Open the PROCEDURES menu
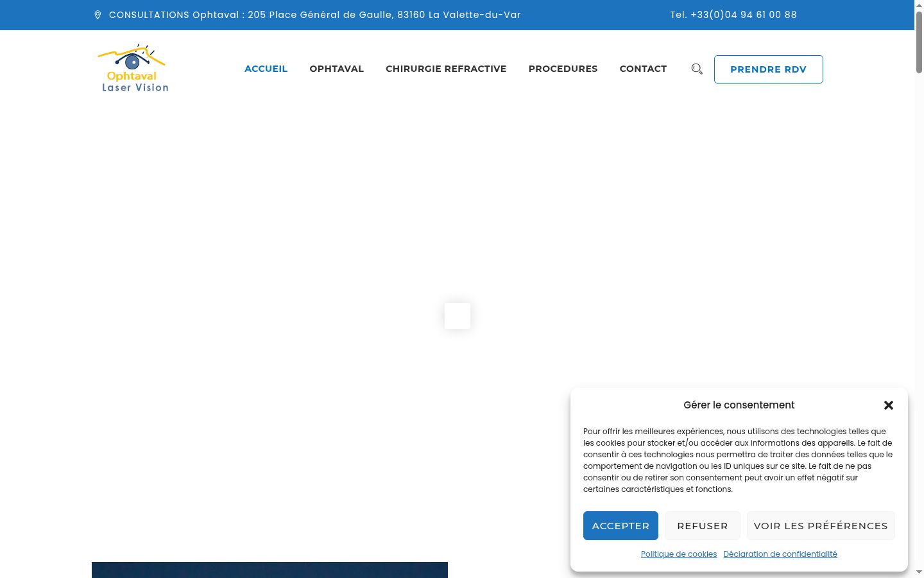Image resolution: width=924 pixels, height=578 pixels. click(x=563, y=69)
